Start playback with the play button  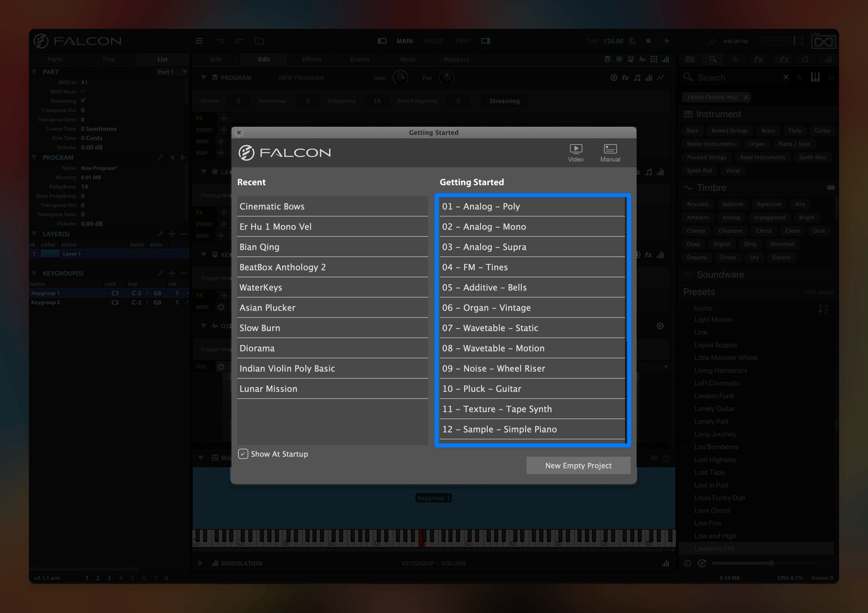(667, 41)
